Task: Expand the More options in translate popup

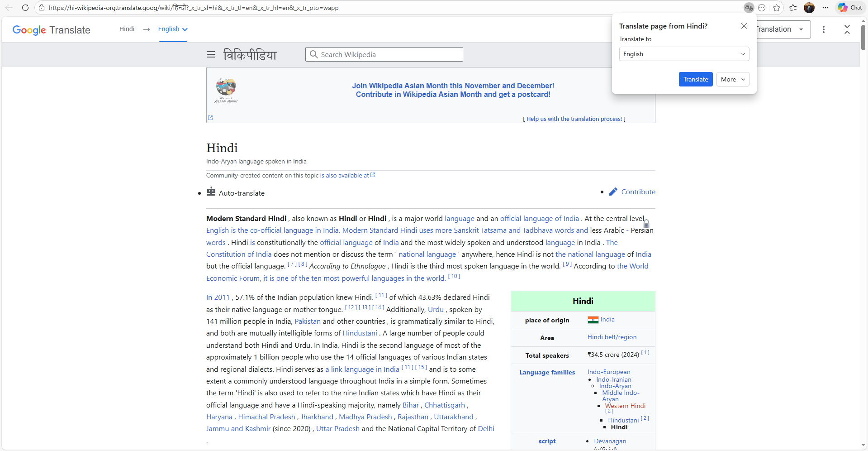Action: [x=732, y=79]
